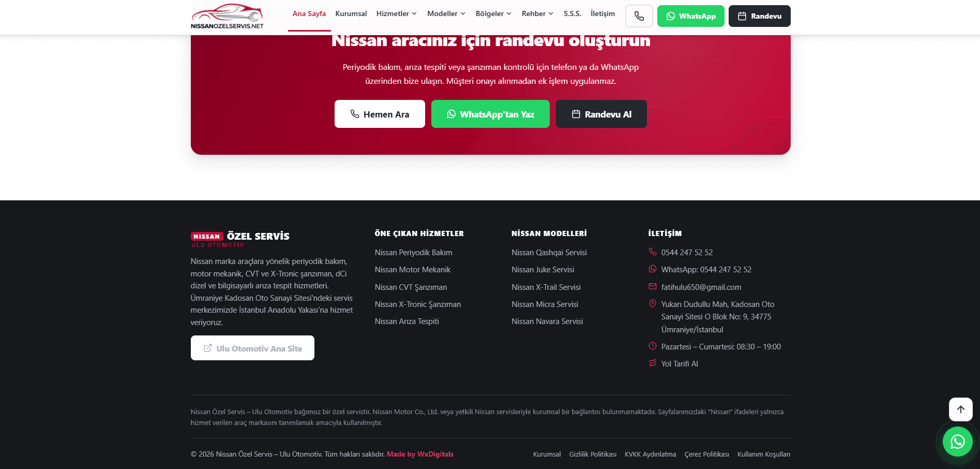This screenshot has height=469, width=980.
Task: Expand the Rehber dropdown menu
Action: [537, 13]
